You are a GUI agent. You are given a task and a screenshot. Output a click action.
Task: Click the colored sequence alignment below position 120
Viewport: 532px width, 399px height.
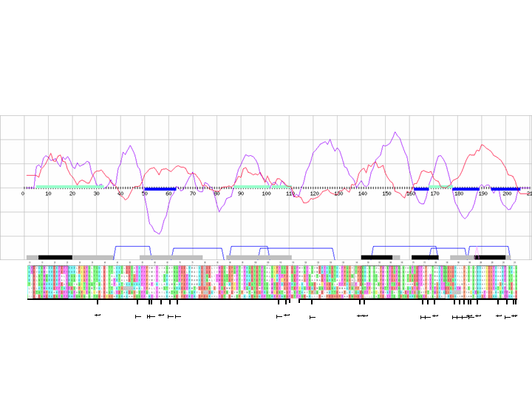pyautogui.click(x=314, y=281)
